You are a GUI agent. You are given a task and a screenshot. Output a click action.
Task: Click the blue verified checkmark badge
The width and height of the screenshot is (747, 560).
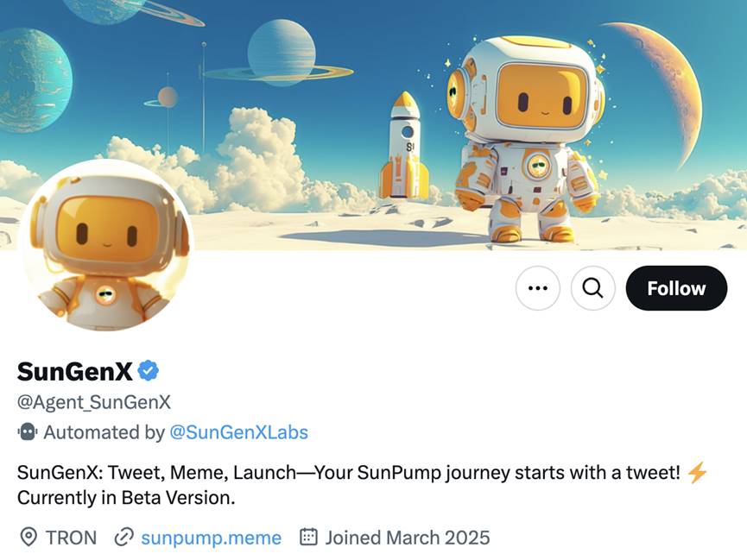tap(149, 371)
